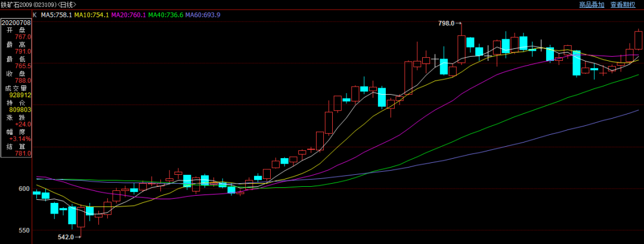Click the volume value 928912
This screenshot has height=244, width=644.
point(20,95)
